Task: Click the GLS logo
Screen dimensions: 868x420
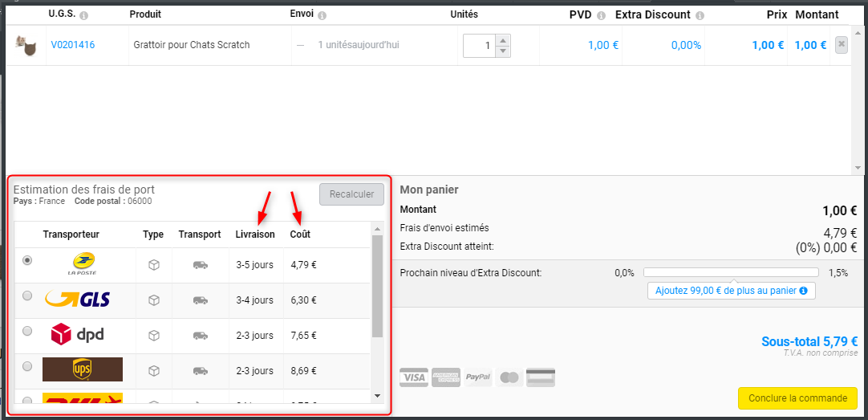Action: pyautogui.click(x=78, y=300)
